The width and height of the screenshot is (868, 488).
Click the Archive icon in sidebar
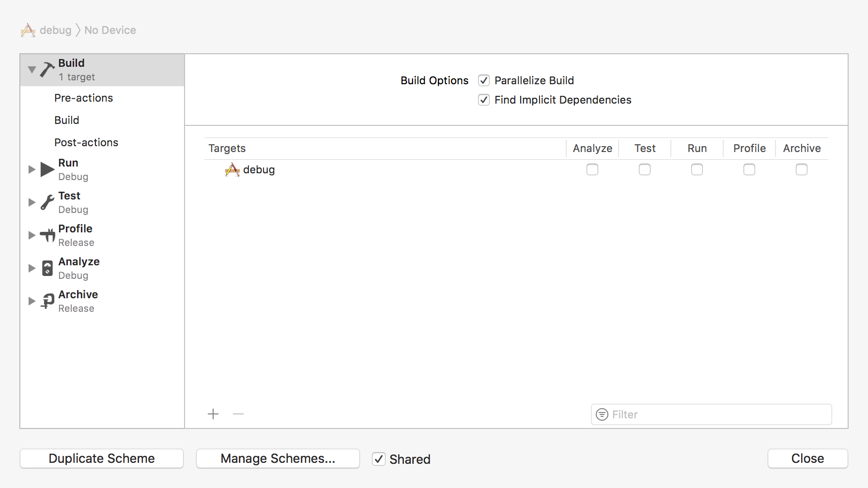[x=47, y=301]
